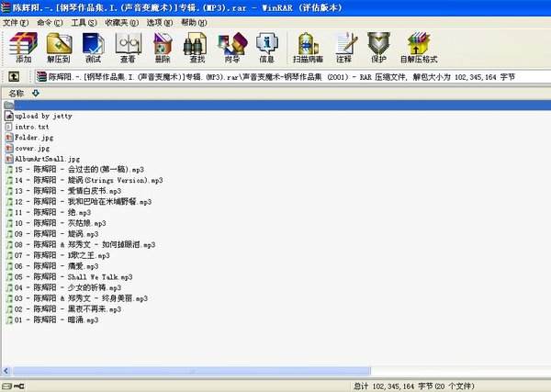The image size is (551, 392).
Task: Click the horizontal scrollbar thumb
Action: coord(191,371)
